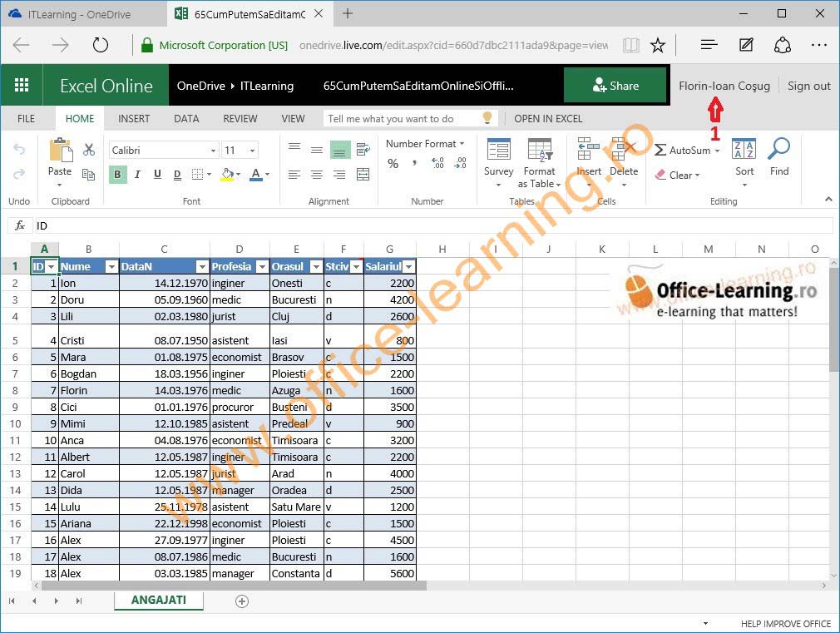Select Top Align icon

tap(294, 146)
